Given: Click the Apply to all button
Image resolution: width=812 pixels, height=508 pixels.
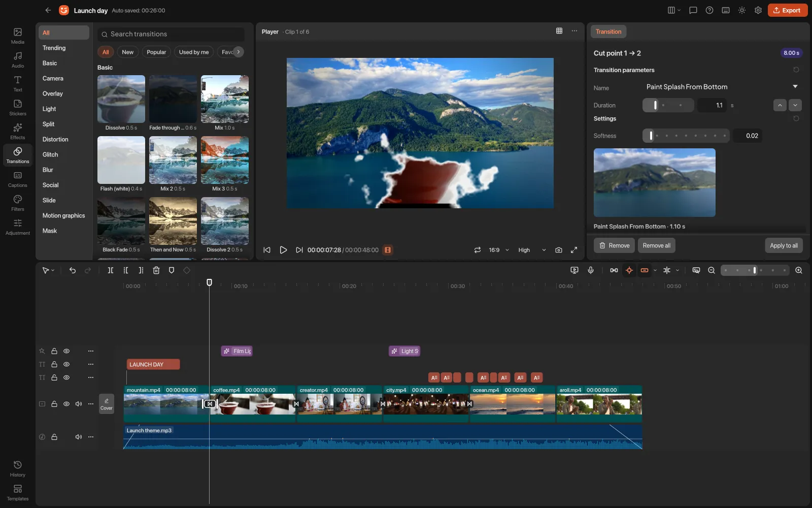Looking at the screenshot, I should click(784, 245).
